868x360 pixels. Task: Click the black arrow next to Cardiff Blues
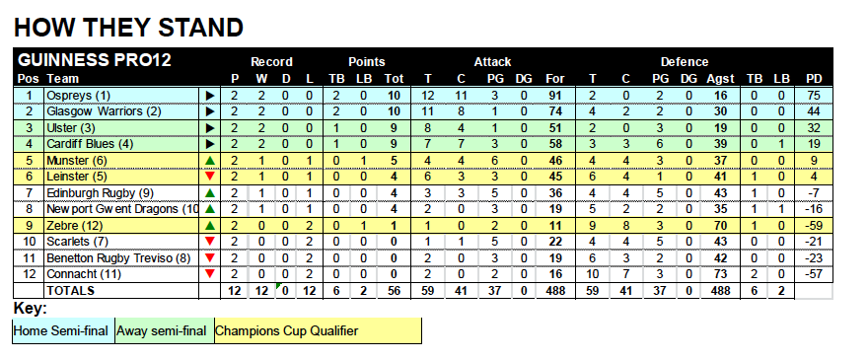(209, 145)
